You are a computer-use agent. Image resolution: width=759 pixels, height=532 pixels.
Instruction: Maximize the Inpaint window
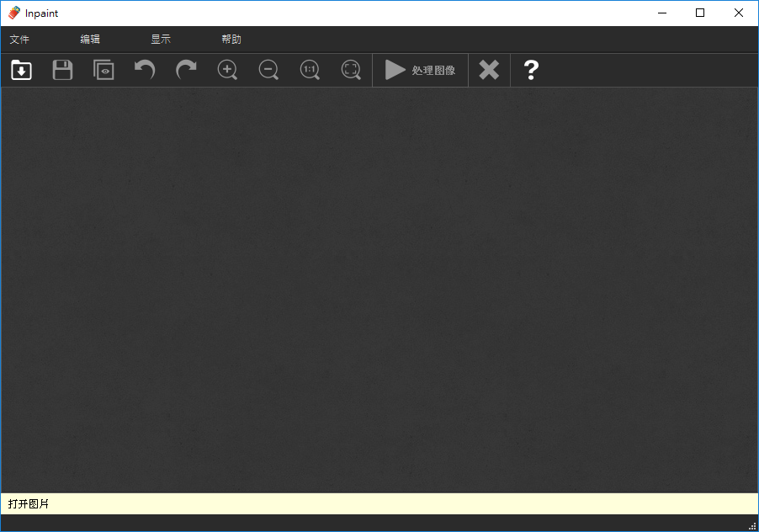coord(700,13)
